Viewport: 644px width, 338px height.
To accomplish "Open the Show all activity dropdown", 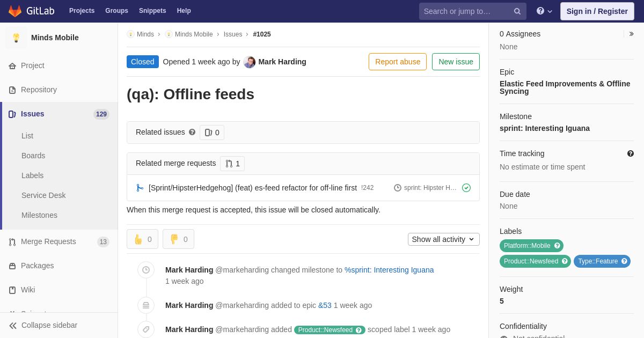I will pyautogui.click(x=444, y=239).
